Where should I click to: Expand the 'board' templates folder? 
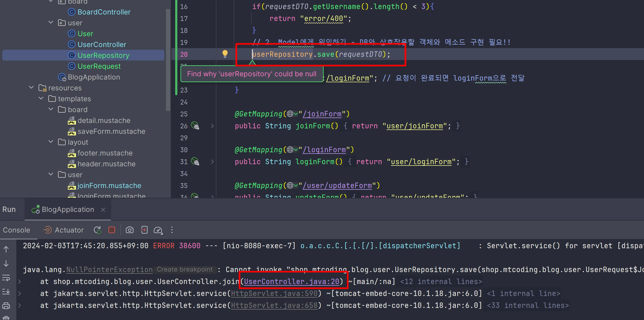(50, 109)
